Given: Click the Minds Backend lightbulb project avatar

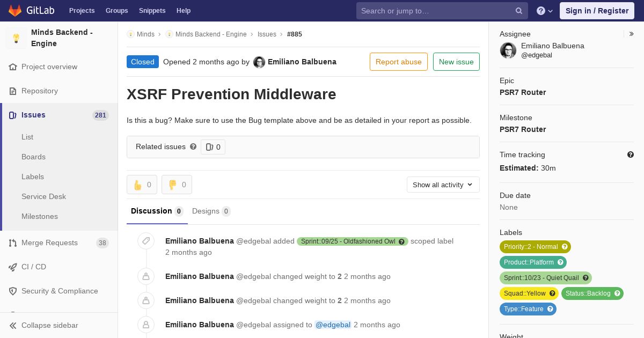Looking at the screenshot, I should (x=16, y=38).
